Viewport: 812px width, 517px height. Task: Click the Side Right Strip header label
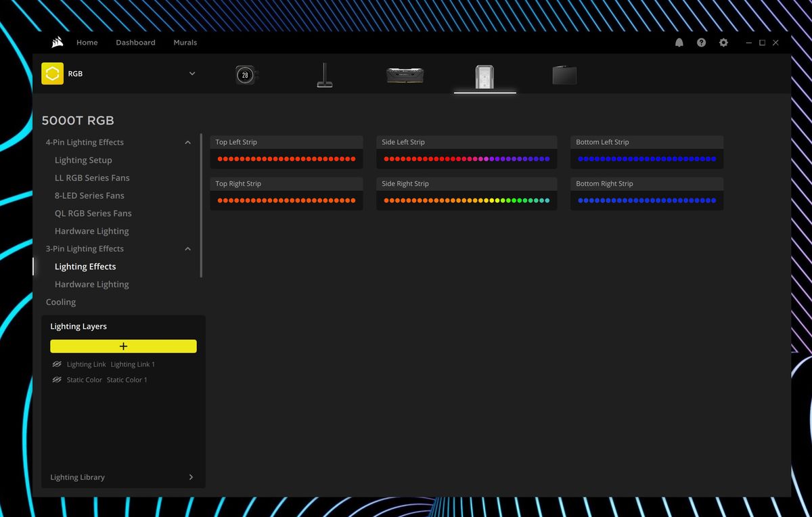[405, 183]
